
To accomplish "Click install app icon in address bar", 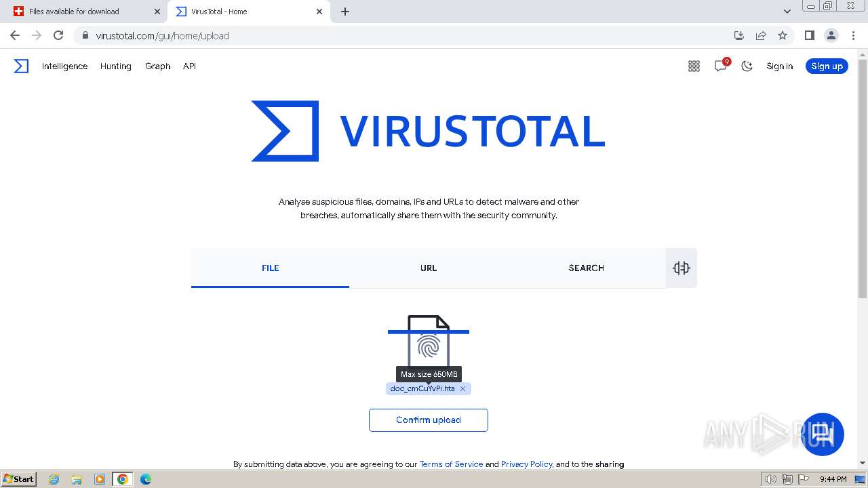I will click(739, 35).
